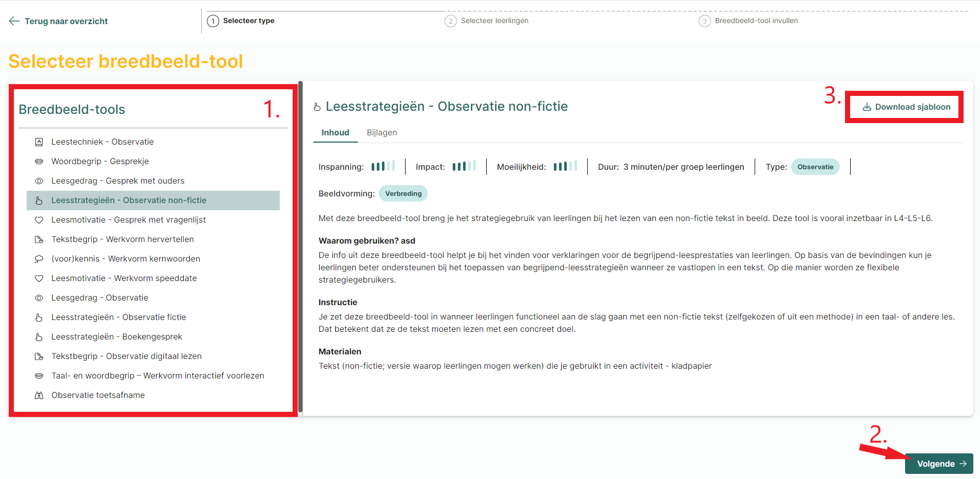980x479 pixels.
Task: Click the icon next to "Woordbegrip - Gesprekje"
Action: coord(40,161)
